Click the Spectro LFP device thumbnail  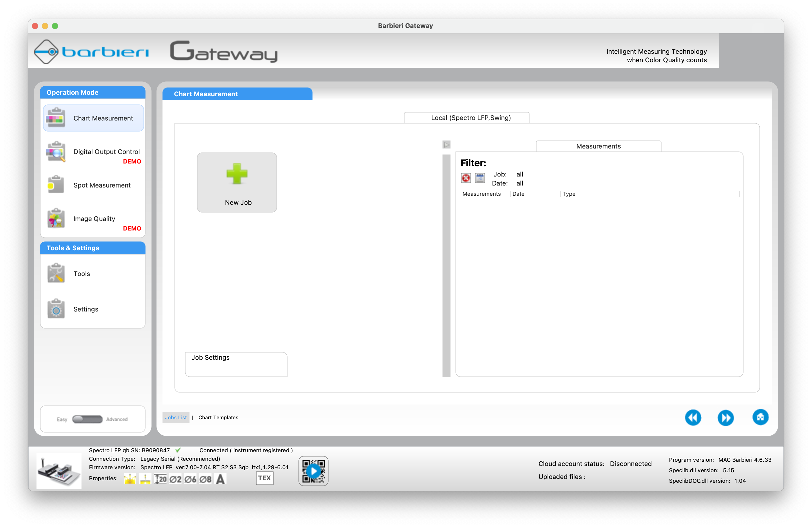coord(59,471)
